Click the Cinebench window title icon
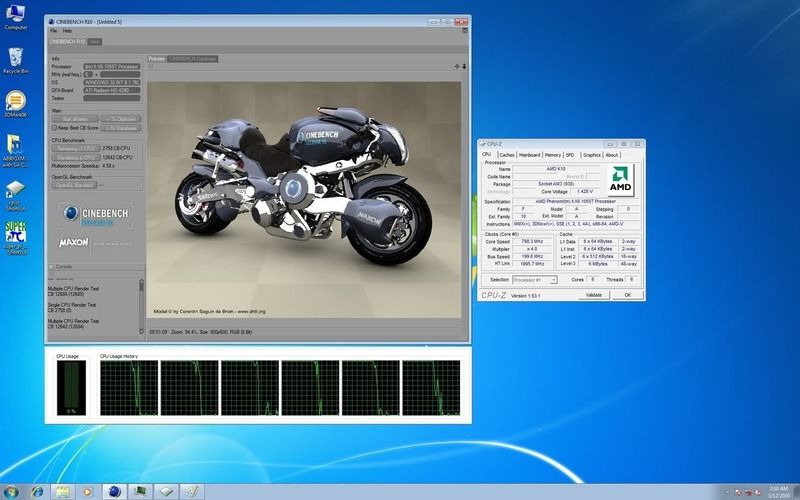800x500 pixels. coord(51,22)
